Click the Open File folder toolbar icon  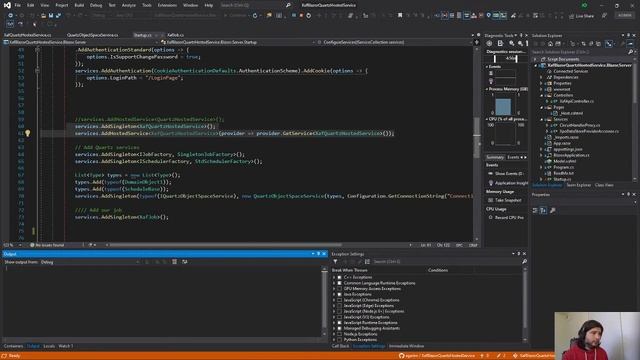43,16
